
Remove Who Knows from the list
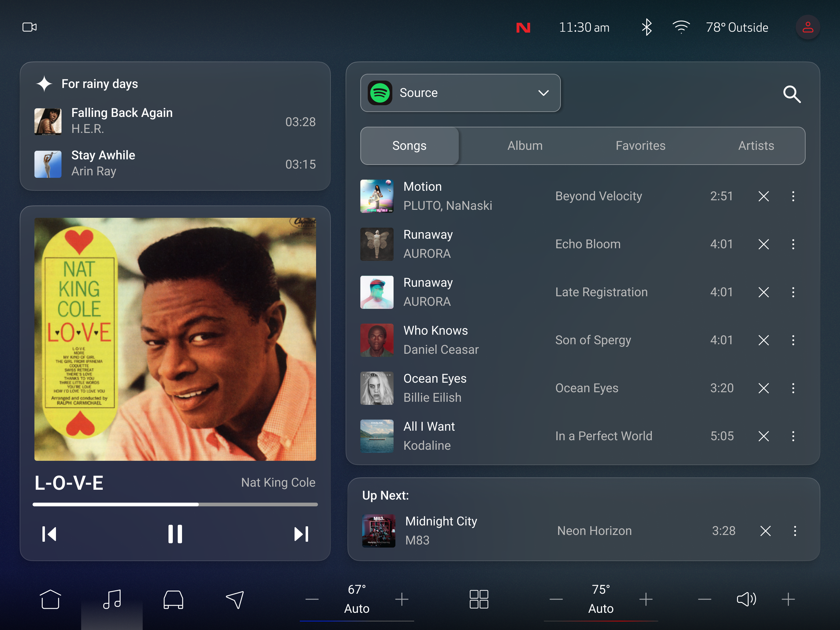pyautogui.click(x=763, y=340)
